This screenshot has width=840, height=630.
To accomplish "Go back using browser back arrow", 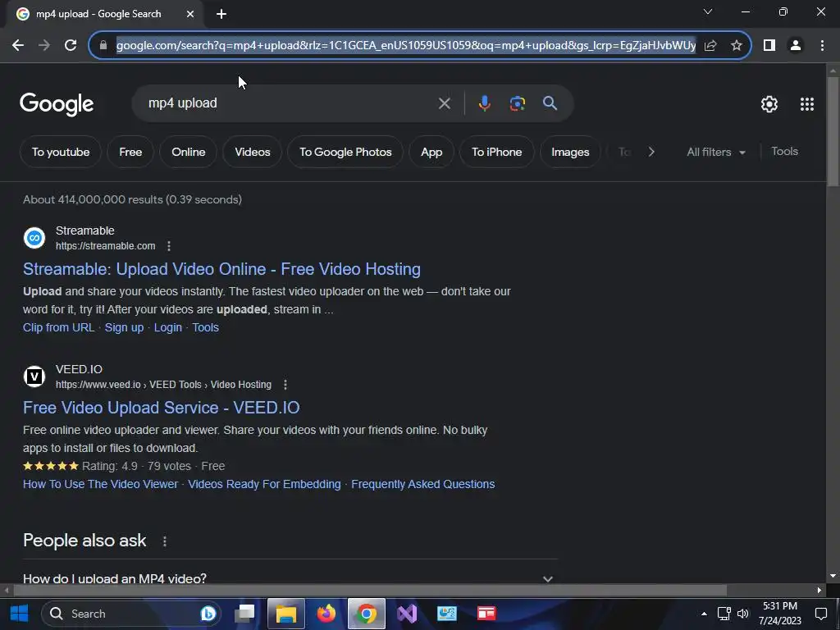I will 18,46.
